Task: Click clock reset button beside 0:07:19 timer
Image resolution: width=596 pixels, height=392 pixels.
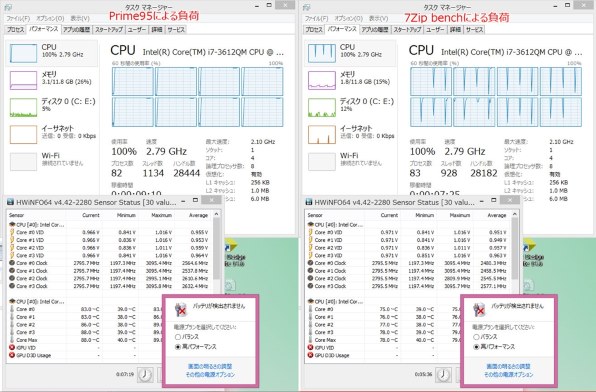Action: [x=145, y=375]
